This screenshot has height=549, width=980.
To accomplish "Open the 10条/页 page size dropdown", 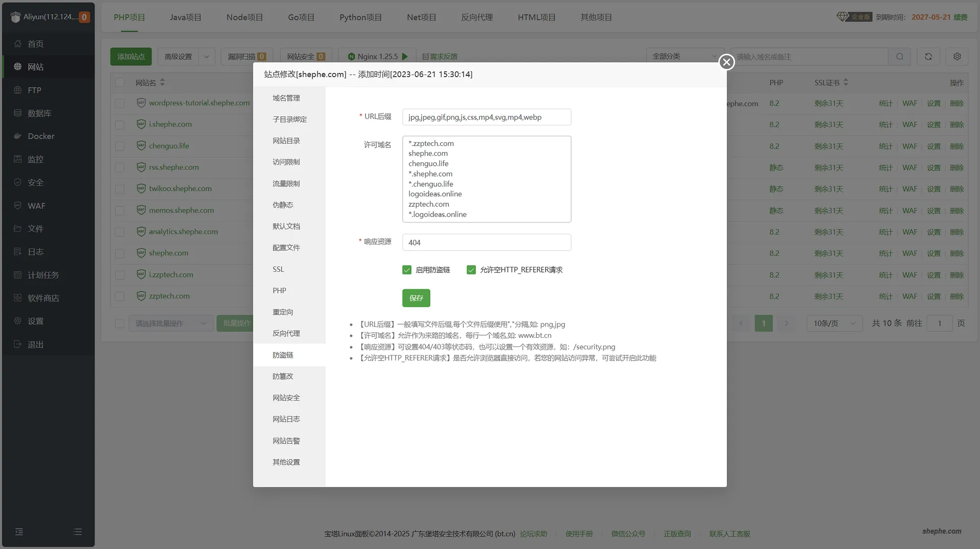I will [834, 323].
